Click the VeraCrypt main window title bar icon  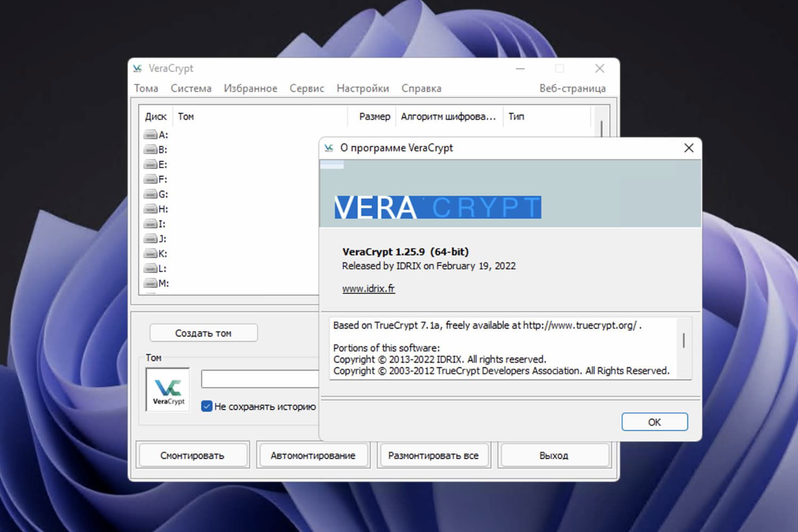pyautogui.click(x=138, y=69)
